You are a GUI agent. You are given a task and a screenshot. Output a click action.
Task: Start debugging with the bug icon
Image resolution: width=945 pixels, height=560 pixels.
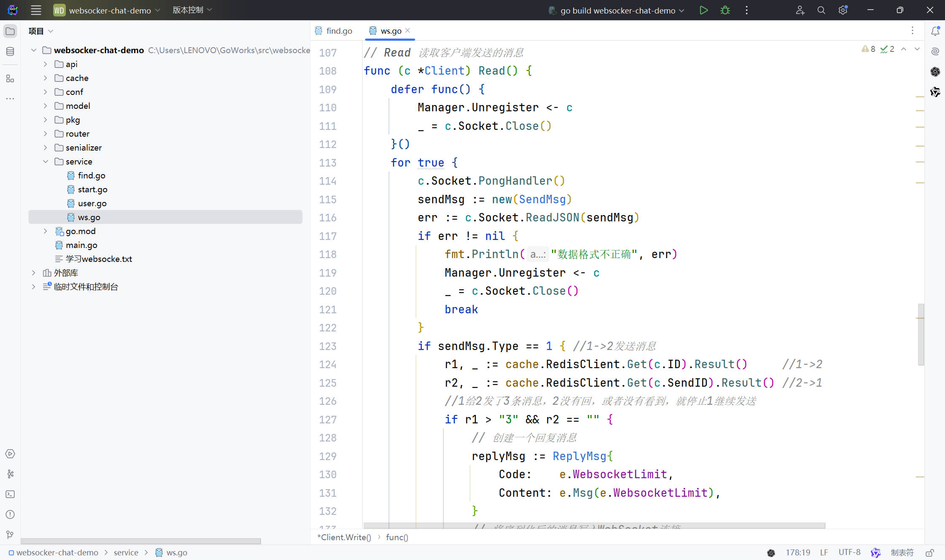point(725,10)
